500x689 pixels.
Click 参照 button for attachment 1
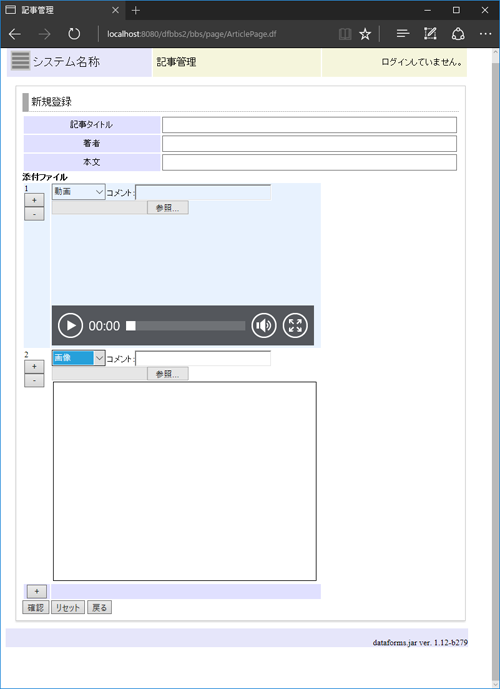pos(168,208)
